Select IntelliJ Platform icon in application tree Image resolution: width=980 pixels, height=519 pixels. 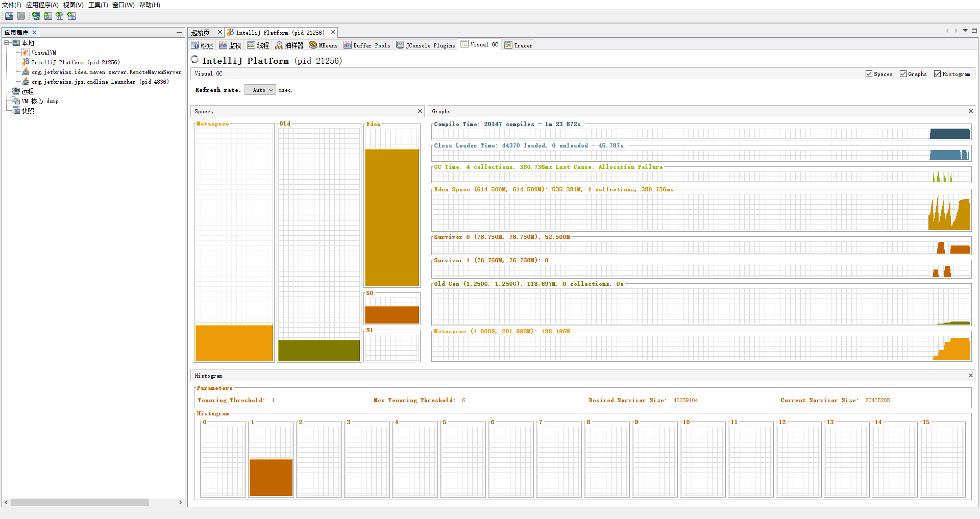[26, 62]
